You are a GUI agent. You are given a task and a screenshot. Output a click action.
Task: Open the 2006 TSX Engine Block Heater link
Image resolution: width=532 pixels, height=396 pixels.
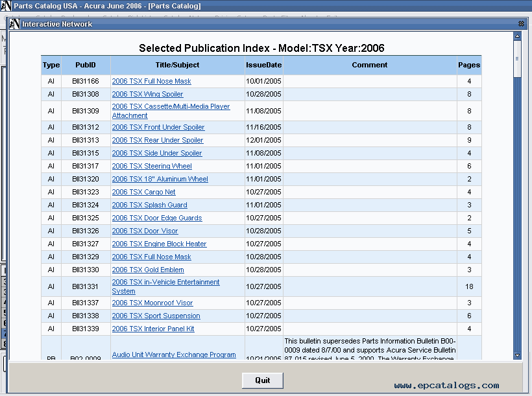pos(159,244)
